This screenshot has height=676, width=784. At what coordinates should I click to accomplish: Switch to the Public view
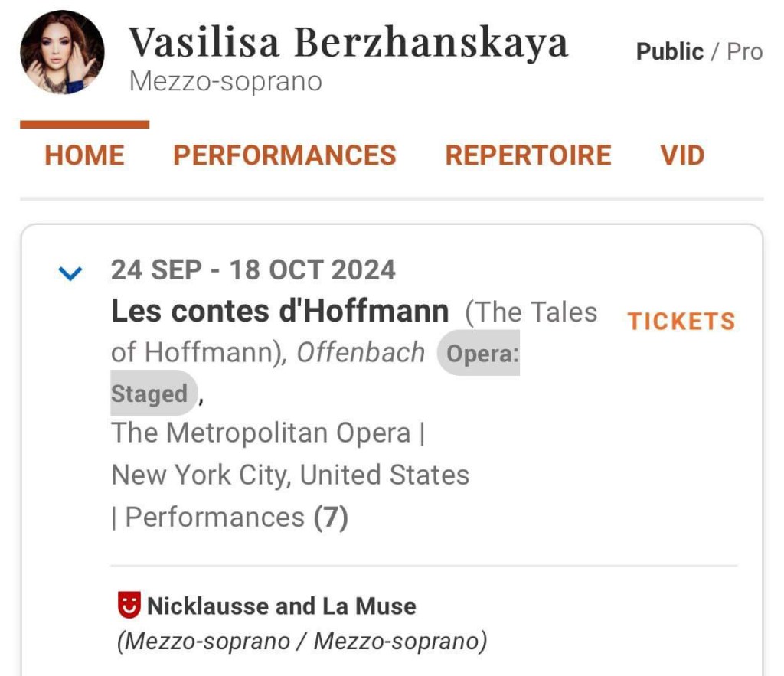[669, 52]
